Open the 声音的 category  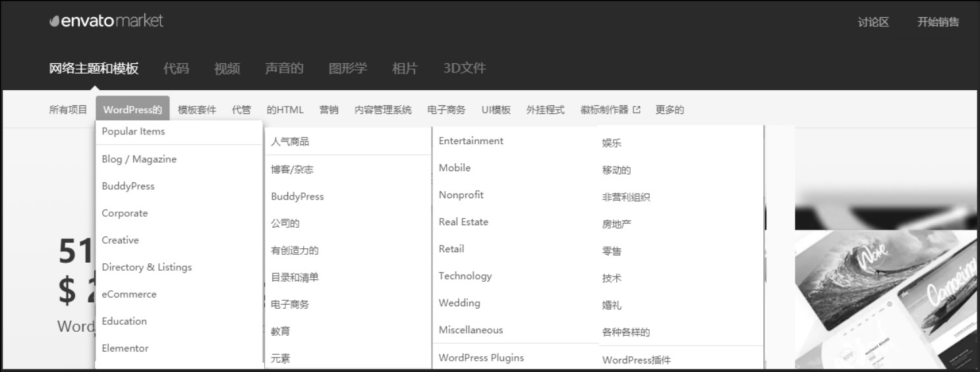click(x=284, y=68)
